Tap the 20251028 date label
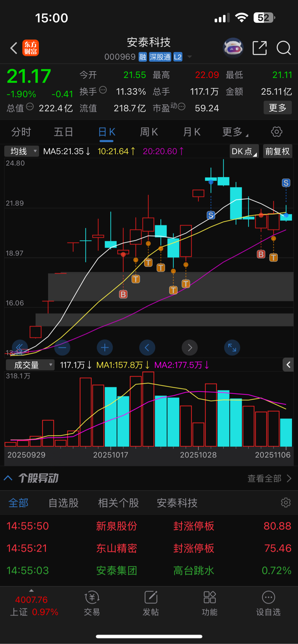Viewport: 298px width, 644px height. [198, 455]
